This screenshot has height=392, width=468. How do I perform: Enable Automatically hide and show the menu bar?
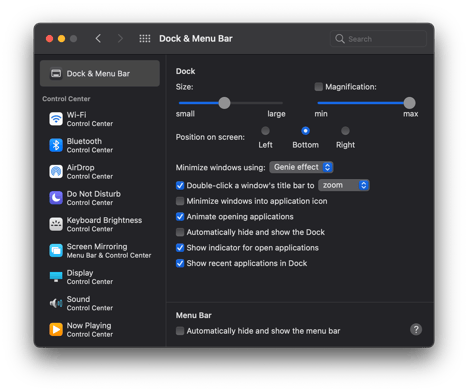(x=180, y=331)
